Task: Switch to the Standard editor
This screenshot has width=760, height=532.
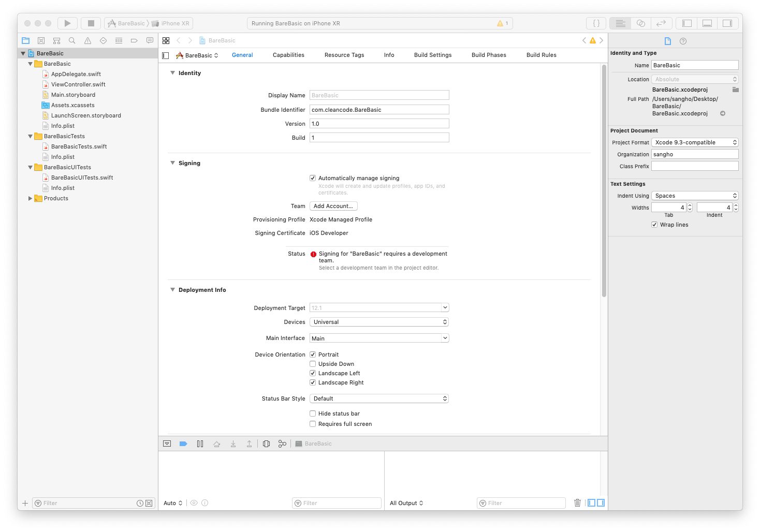Action: 620,23
